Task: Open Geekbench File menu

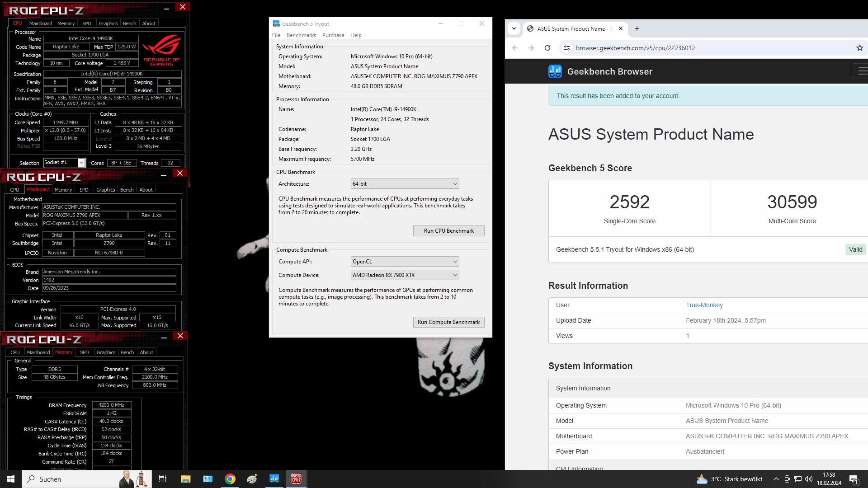Action: point(276,35)
